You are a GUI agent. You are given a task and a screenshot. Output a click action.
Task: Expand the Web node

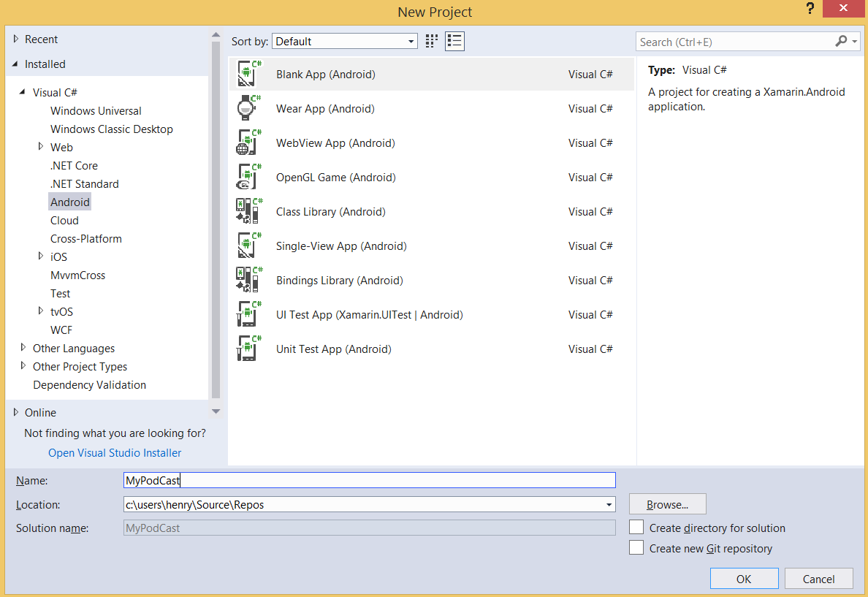coord(40,146)
